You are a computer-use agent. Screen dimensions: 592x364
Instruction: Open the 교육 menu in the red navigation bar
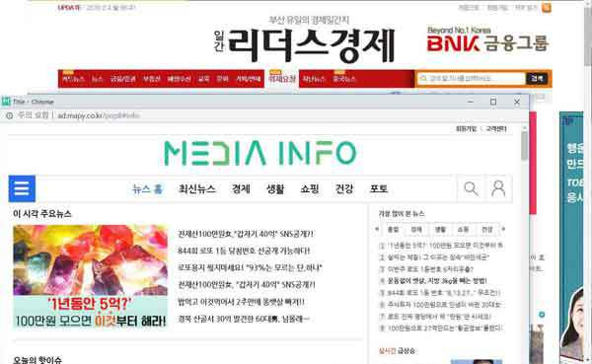click(203, 79)
